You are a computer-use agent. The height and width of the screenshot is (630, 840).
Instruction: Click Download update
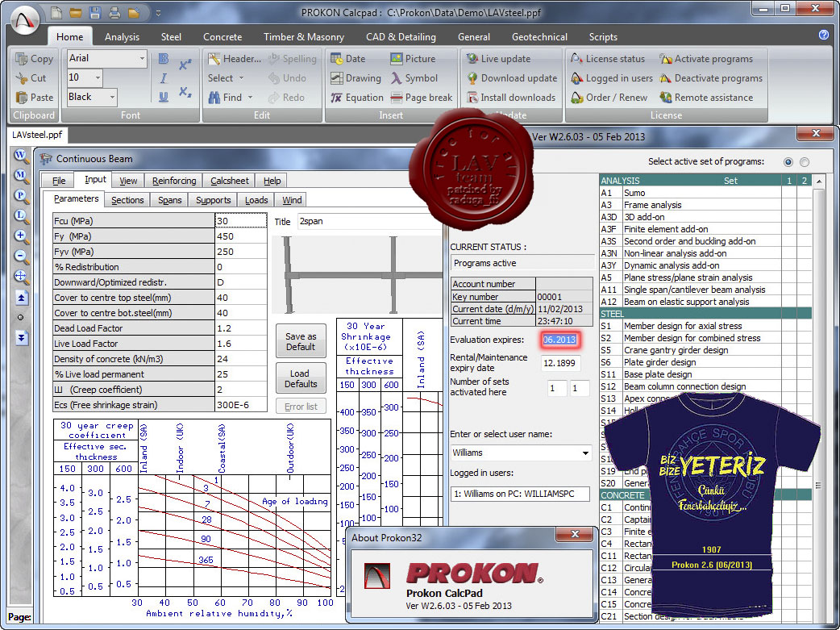tap(512, 78)
